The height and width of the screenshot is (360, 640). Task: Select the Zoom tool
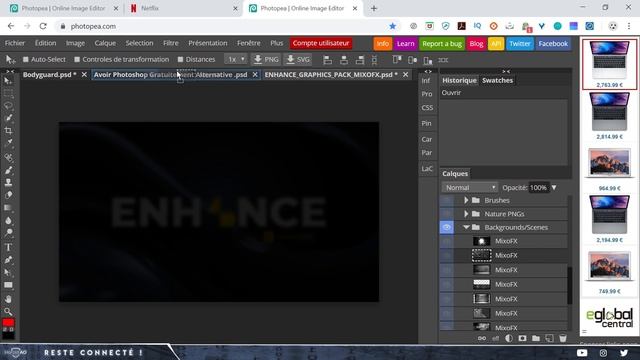pyautogui.click(x=8, y=312)
